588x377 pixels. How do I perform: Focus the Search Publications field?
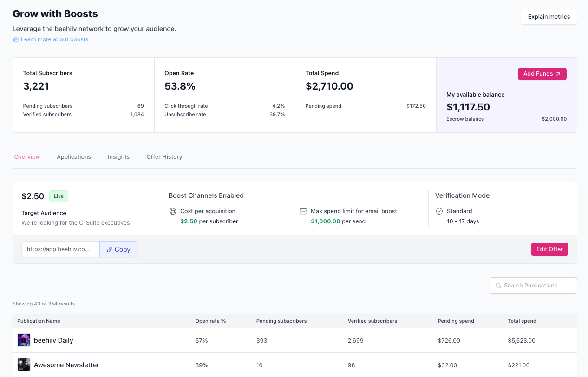533,286
